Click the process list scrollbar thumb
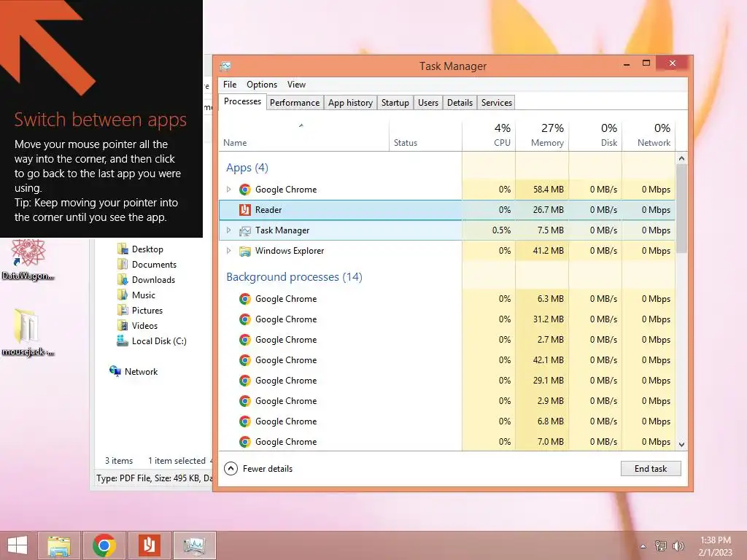The height and width of the screenshot is (560, 747). (682, 209)
